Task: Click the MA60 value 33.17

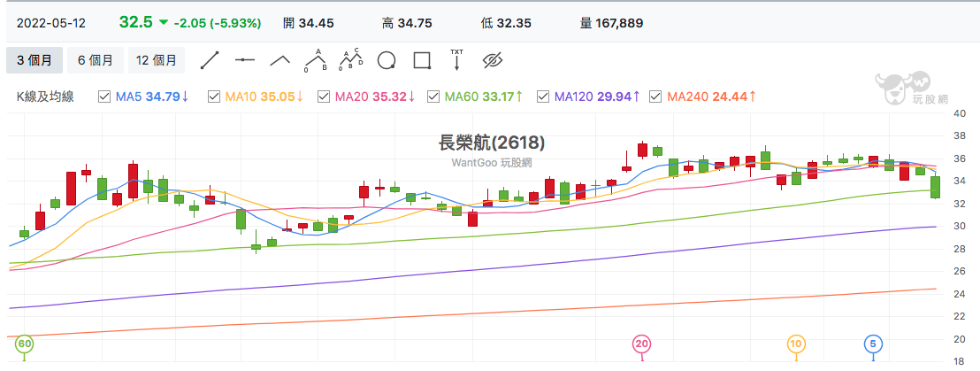Action: coord(497,97)
